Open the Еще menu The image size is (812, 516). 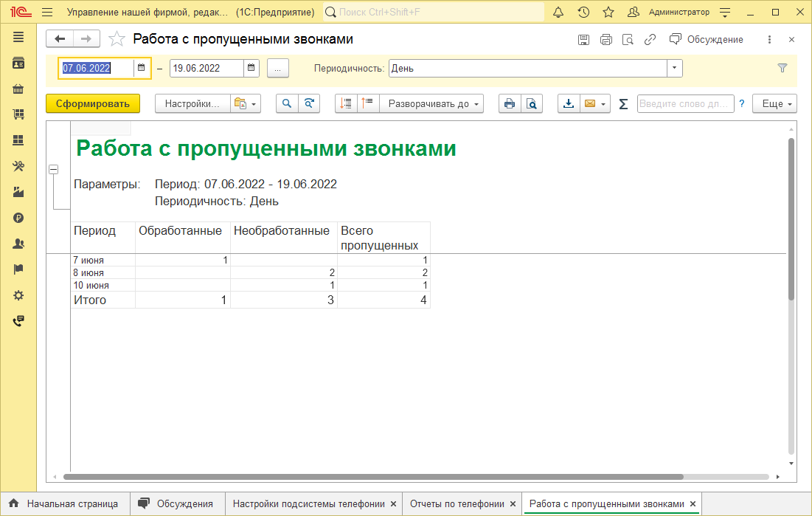tap(775, 104)
